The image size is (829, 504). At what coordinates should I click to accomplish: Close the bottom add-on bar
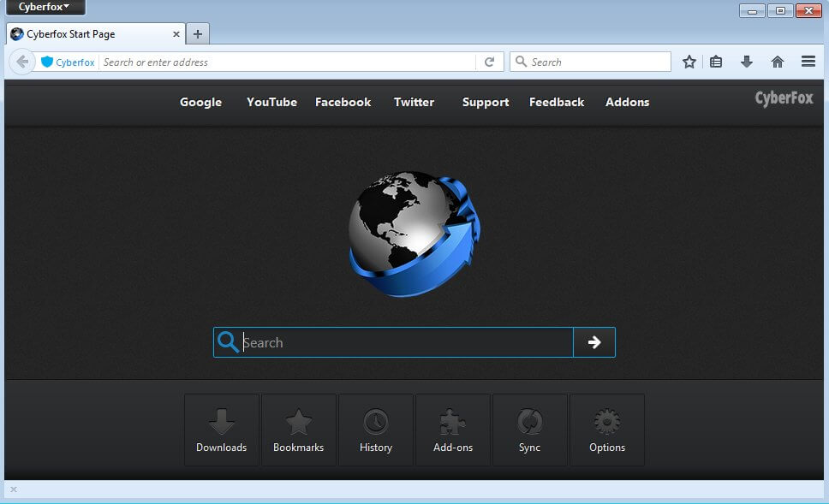(x=14, y=489)
